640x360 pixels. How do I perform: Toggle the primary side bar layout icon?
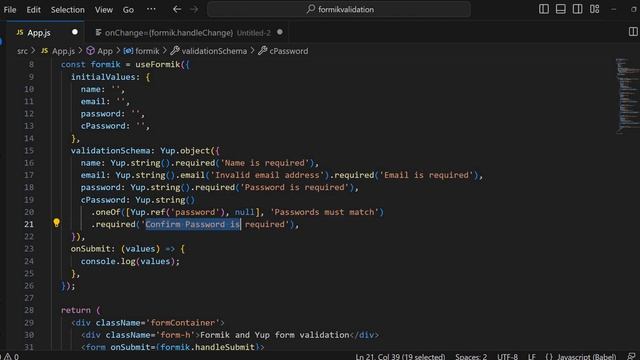(x=544, y=9)
